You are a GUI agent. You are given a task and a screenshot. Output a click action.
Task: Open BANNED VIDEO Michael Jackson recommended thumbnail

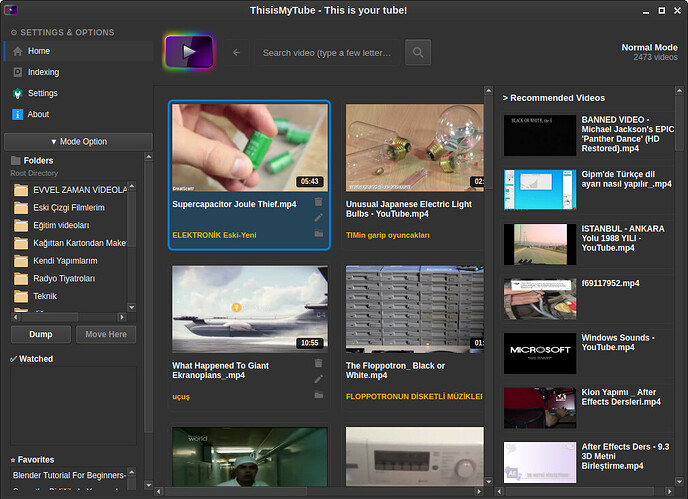540,136
